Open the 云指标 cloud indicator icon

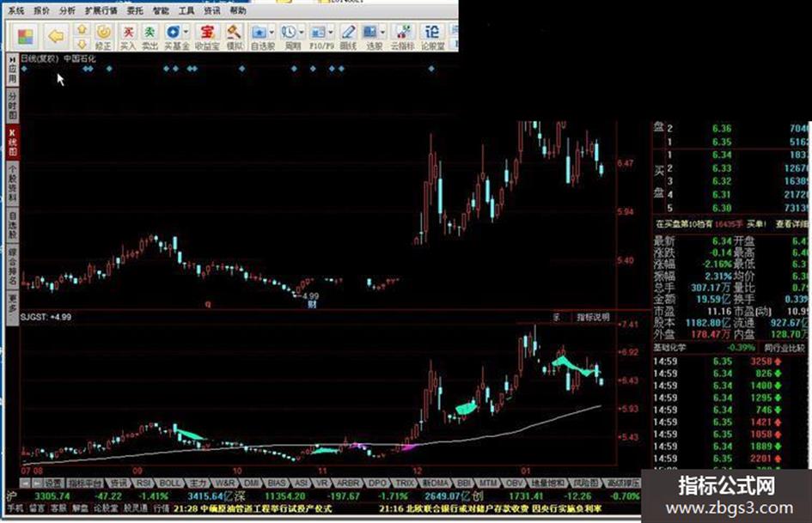tap(402, 37)
